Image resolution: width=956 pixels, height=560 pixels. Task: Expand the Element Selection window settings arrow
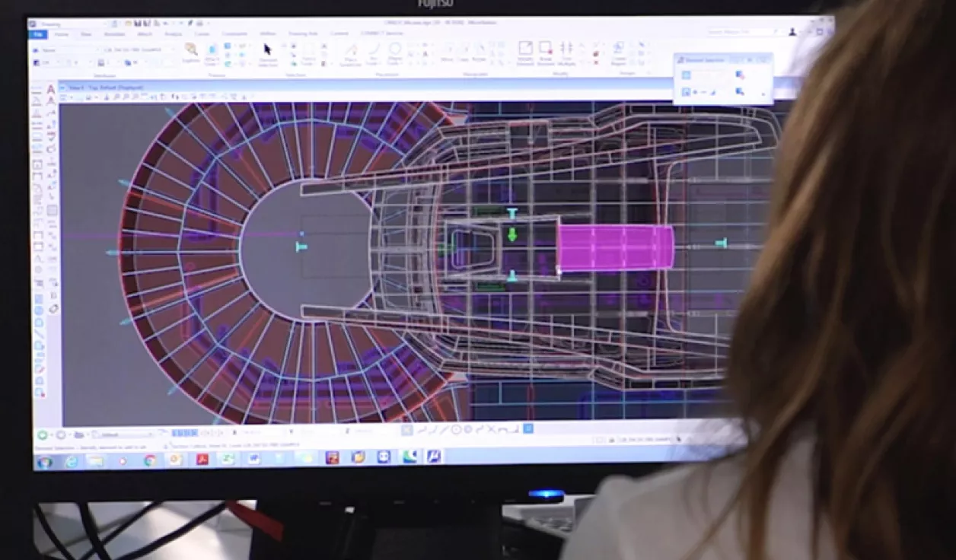click(763, 94)
